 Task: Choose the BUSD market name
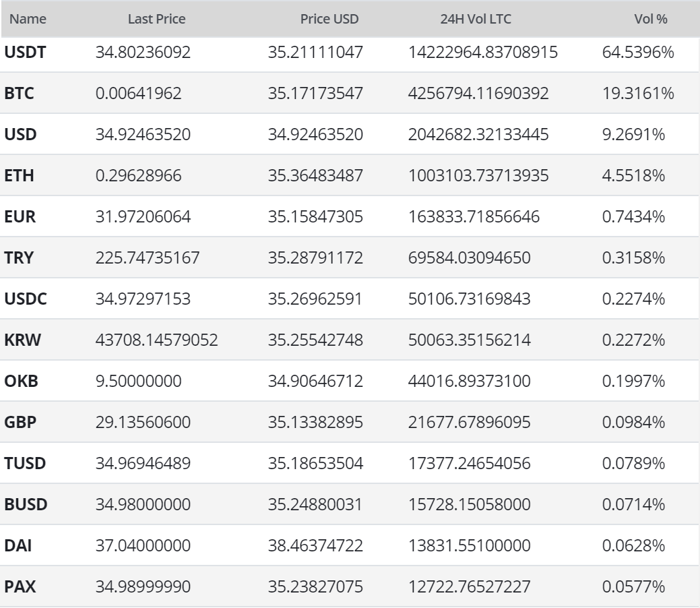coord(26,504)
